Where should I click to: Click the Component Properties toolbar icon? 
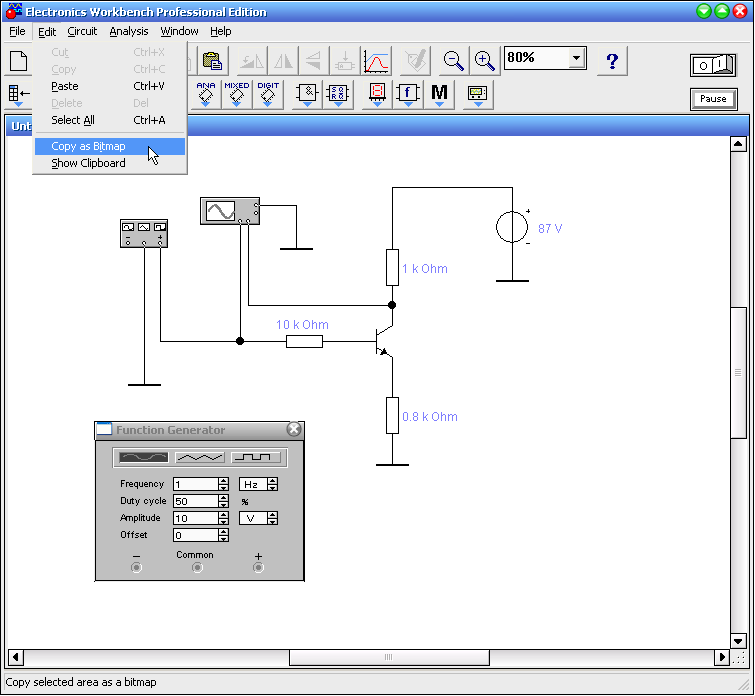416,61
